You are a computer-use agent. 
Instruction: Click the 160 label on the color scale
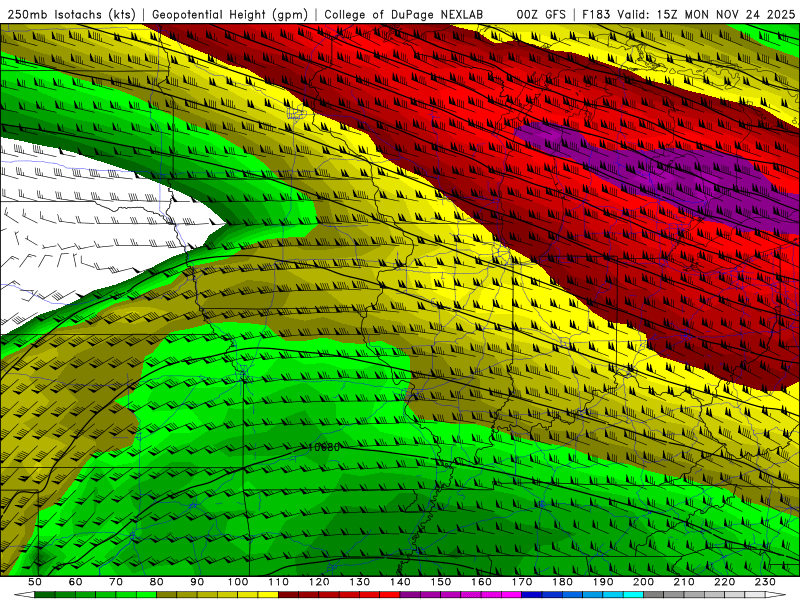[x=481, y=582]
